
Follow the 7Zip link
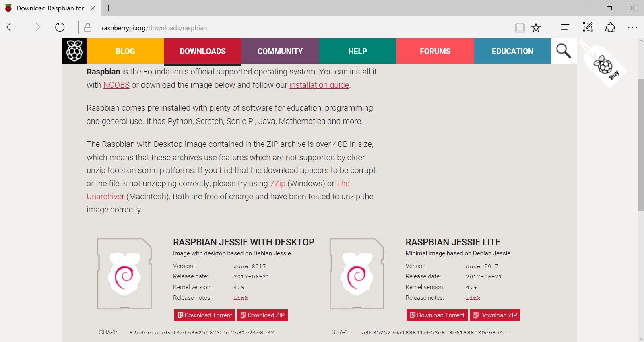tap(278, 183)
